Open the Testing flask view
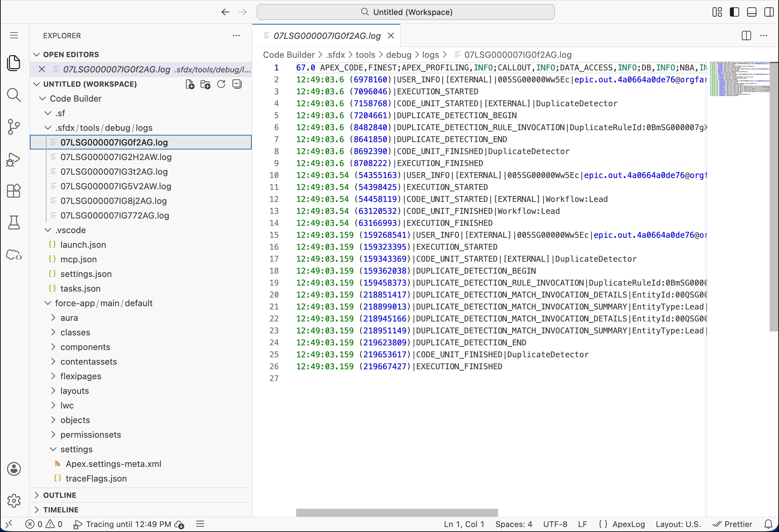The image size is (779, 532). click(14, 222)
